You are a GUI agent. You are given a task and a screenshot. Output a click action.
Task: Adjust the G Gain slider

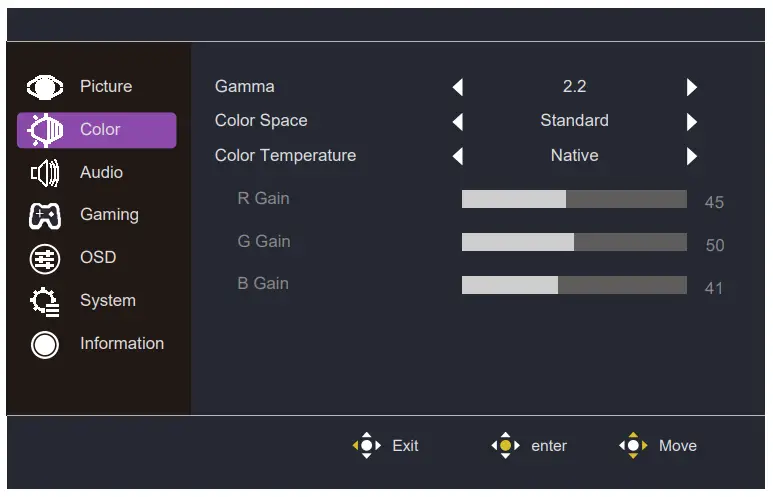[574, 242]
